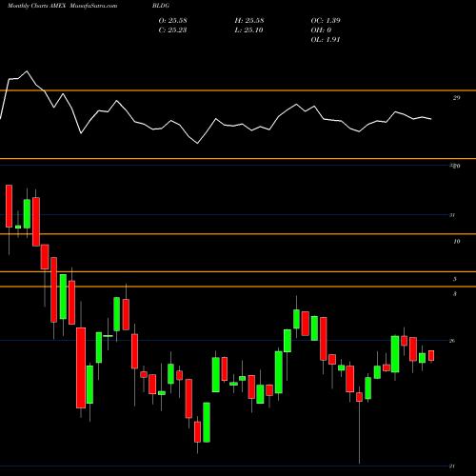The width and height of the screenshot is (476, 476).
Task: Click the MunafaSutra.com label
Action: (93, 6)
